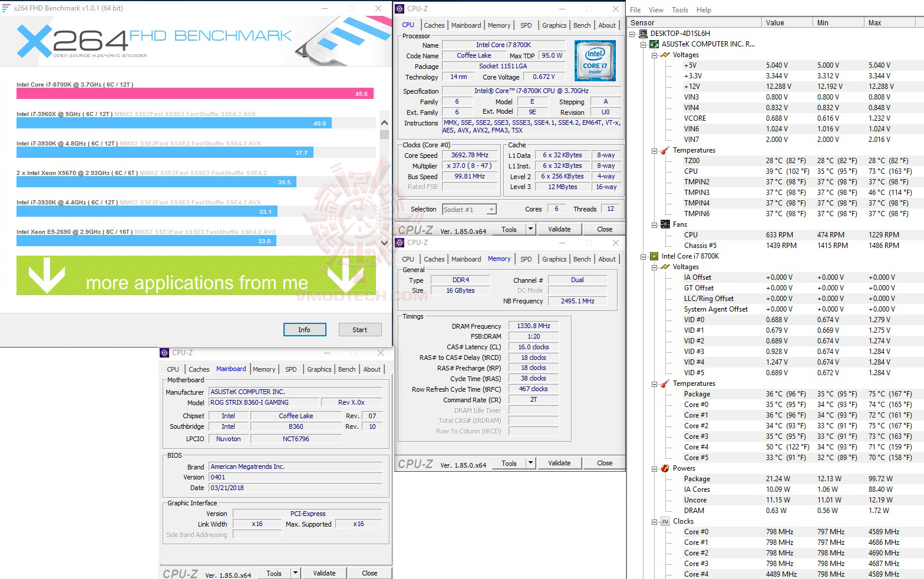Screen dimensions: 924x579
Task: Click the Intel Core i7 logo in CPU-Z
Action: coord(595,61)
